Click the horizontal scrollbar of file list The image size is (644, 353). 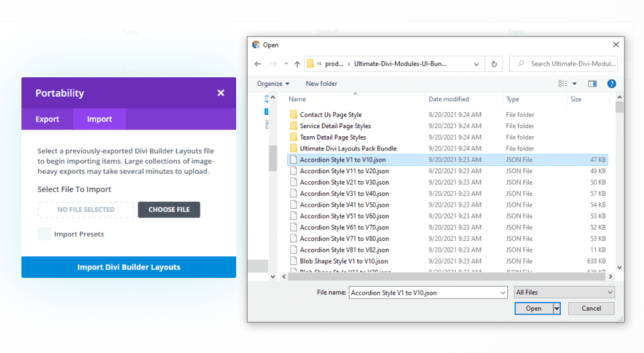tap(447, 276)
